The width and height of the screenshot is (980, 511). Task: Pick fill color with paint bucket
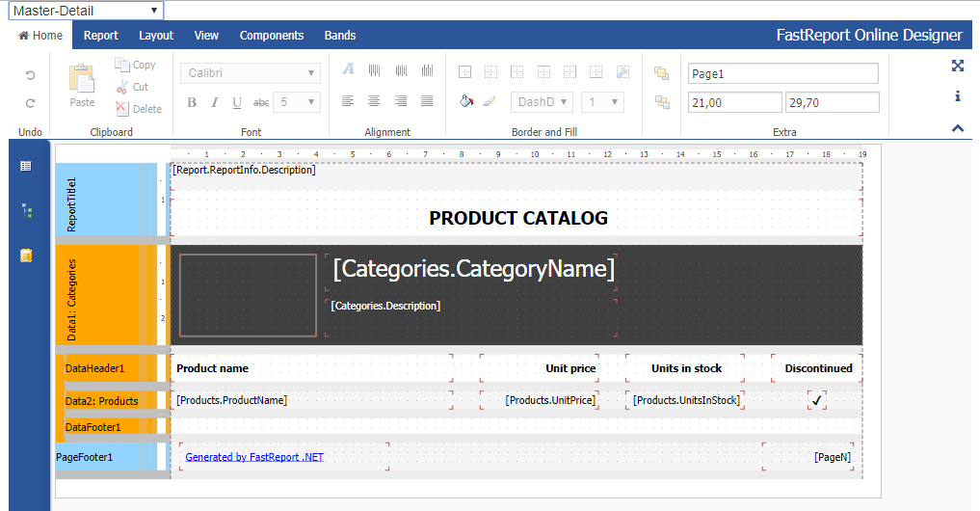point(466,100)
